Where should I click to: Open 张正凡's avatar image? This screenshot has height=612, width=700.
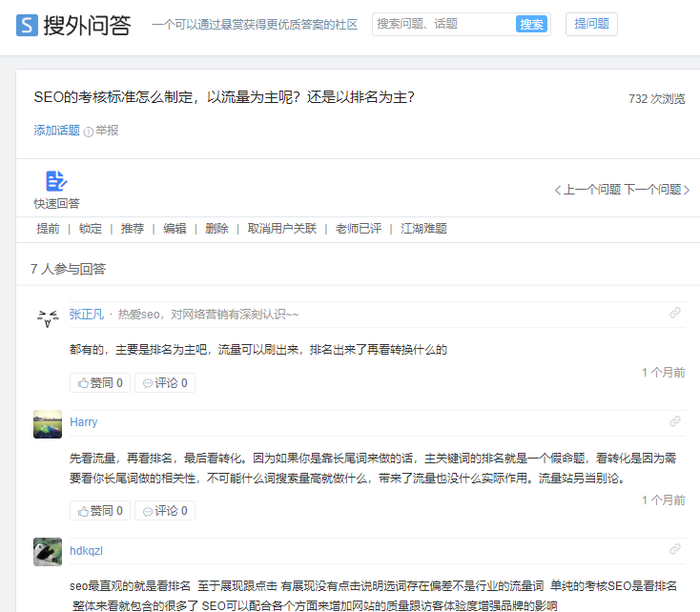pyautogui.click(x=48, y=318)
